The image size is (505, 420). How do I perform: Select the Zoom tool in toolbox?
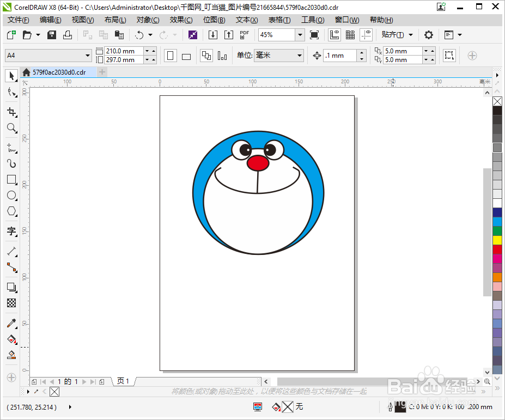(11, 128)
